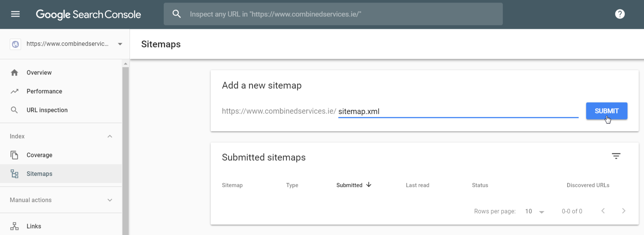Image resolution: width=644 pixels, height=235 pixels.
Task: Click the Rows per page label
Action: 495,211
